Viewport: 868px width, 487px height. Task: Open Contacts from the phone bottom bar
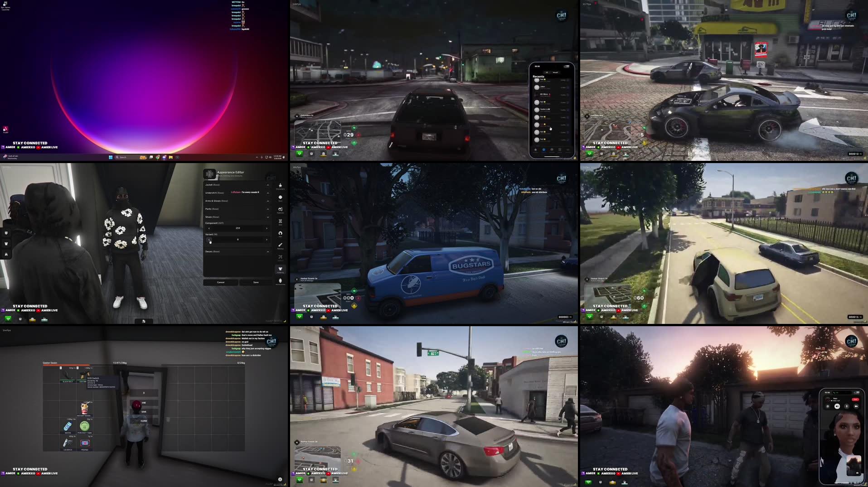coord(552,150)
